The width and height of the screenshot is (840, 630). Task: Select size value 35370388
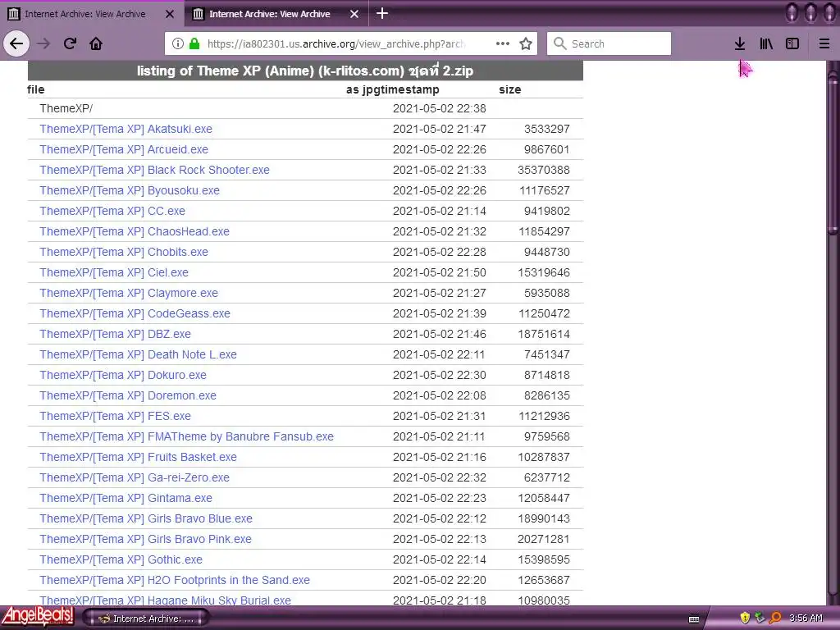544,170
